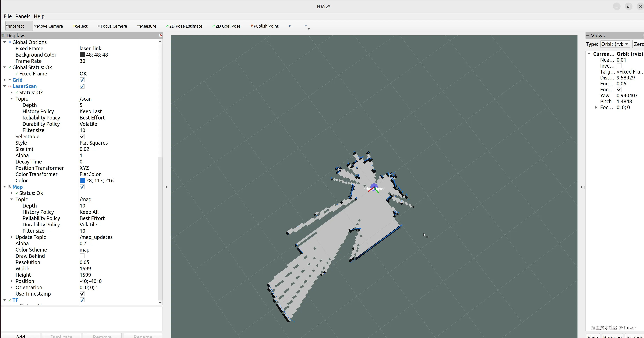Enable the Draw Behind checkbox
Image resolution: width=644 pixels, height=338 pixels.
pyautogui.click(x=82, y=256)
